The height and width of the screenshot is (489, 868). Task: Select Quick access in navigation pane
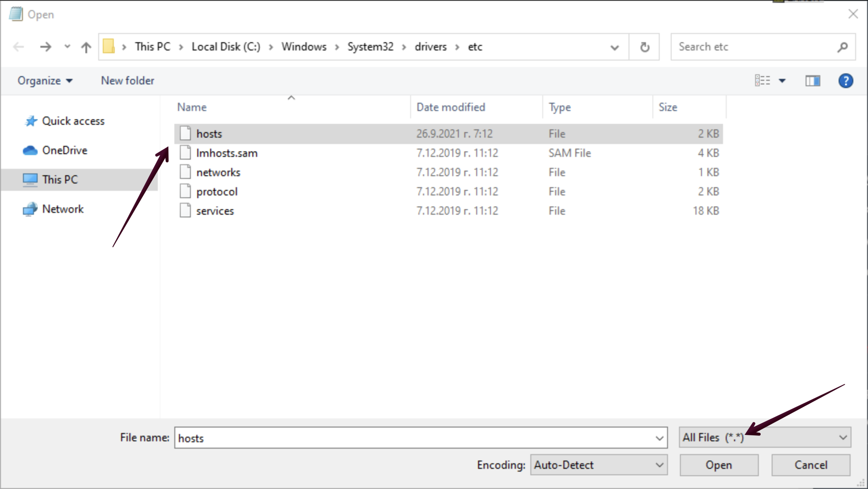pyautogui.click(x=73, y=121)
